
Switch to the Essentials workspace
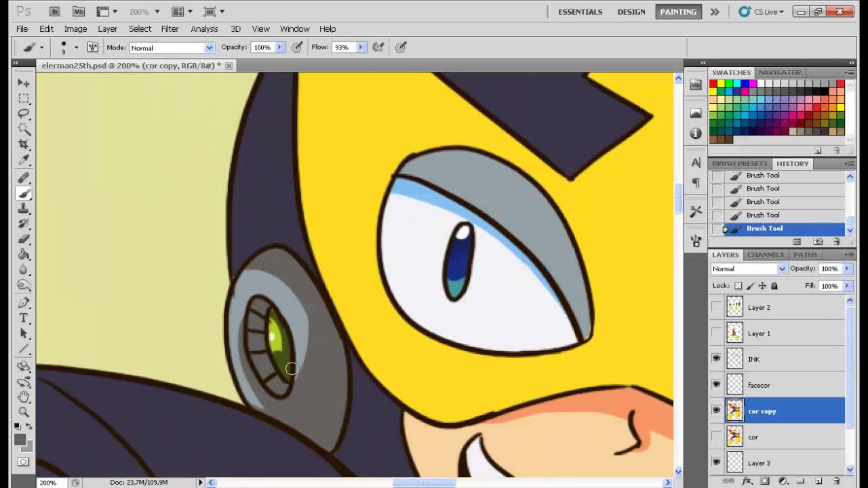coord(580,12)
